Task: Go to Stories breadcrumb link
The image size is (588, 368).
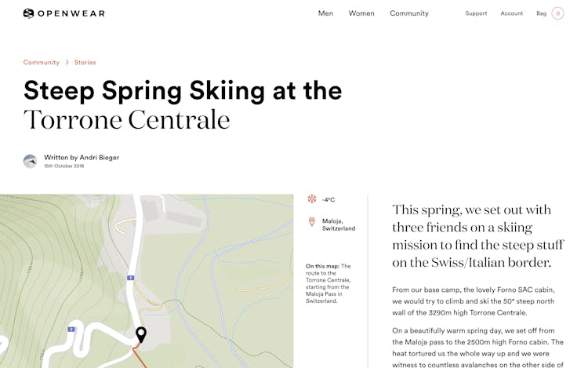Action: 85,62
